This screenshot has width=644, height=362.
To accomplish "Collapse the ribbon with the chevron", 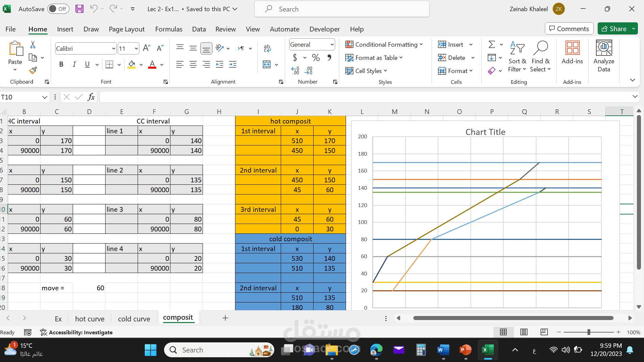I will pyautogui.click(x=632, y=80).
